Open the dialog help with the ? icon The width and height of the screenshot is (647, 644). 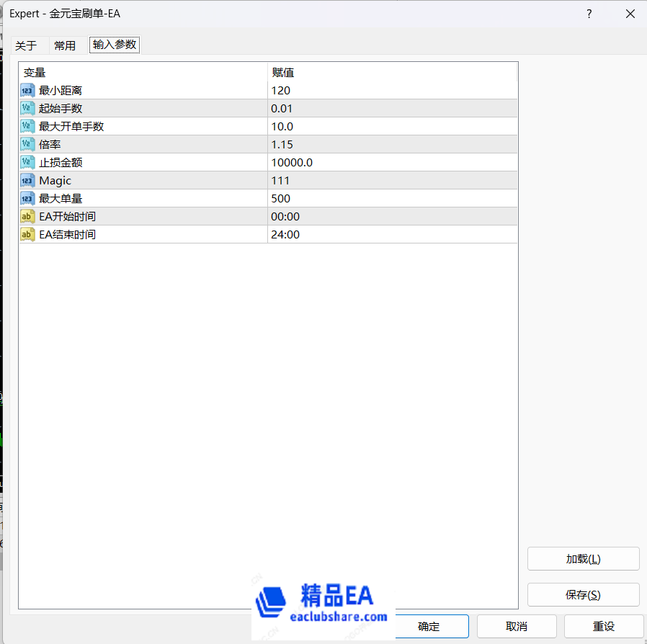click(589, 14)
